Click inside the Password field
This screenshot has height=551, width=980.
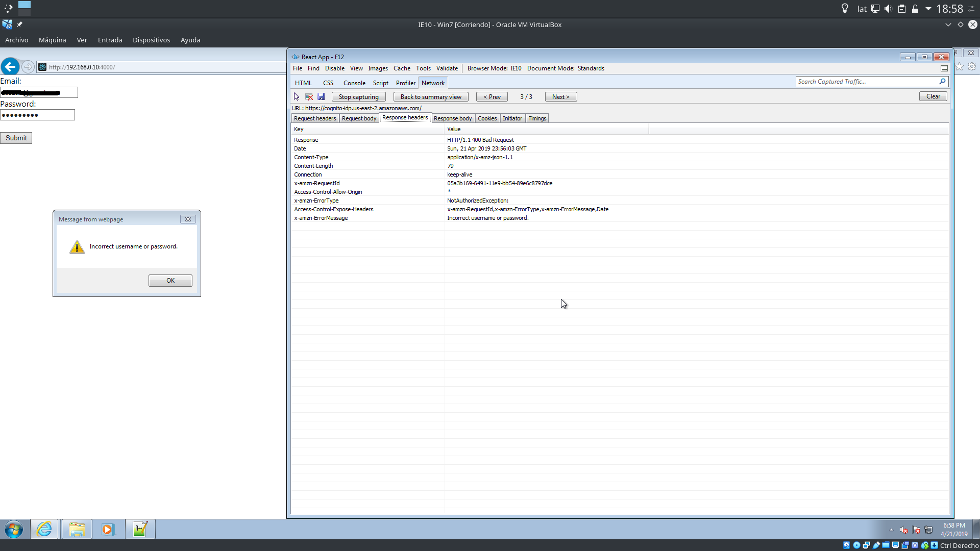[x=37, y=115]
